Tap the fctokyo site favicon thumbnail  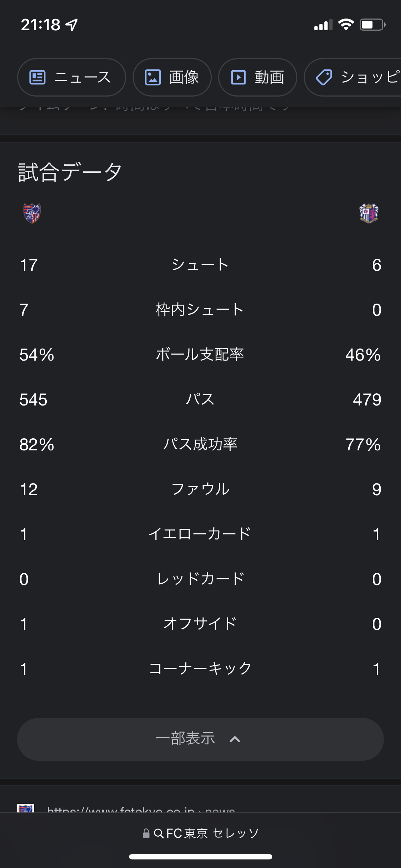[x=26, y=808]
